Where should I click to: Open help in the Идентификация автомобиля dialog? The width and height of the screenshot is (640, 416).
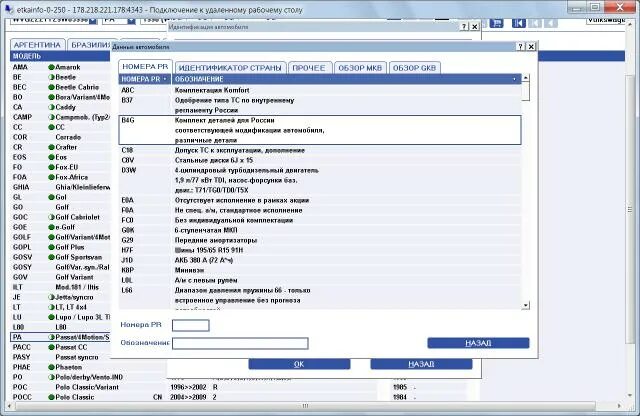point(464,27)
